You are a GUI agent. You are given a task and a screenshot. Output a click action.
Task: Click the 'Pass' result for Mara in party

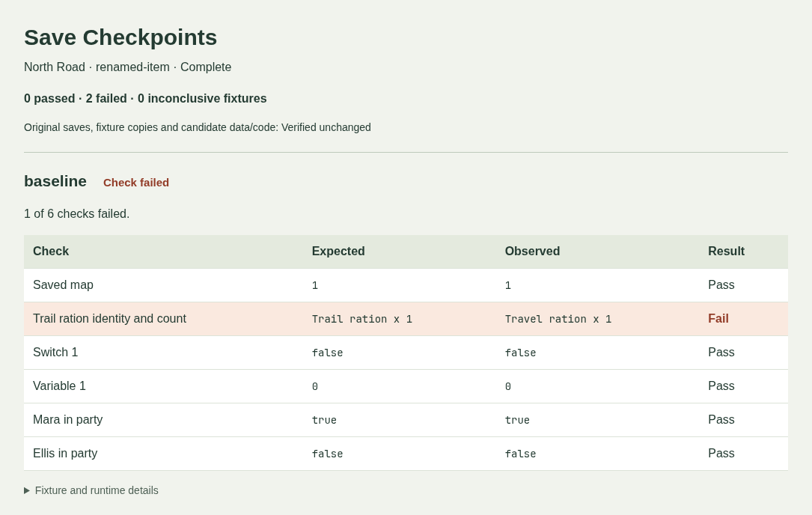(x=721, y=420)
